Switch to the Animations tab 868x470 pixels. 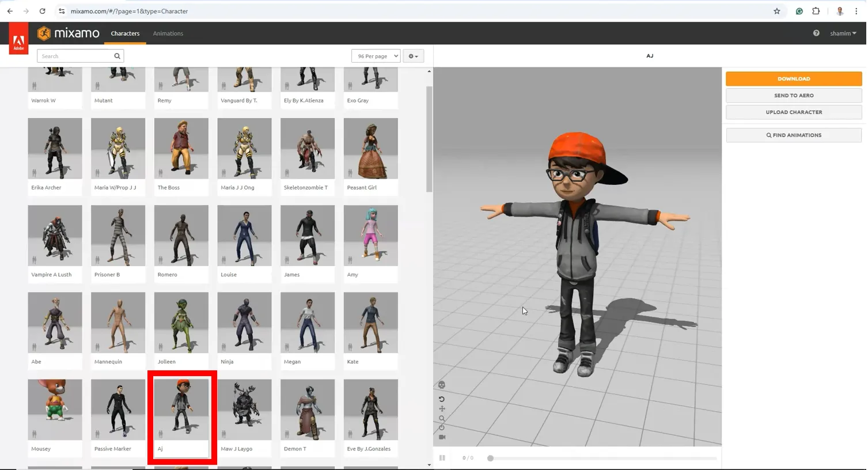point(168,33)
